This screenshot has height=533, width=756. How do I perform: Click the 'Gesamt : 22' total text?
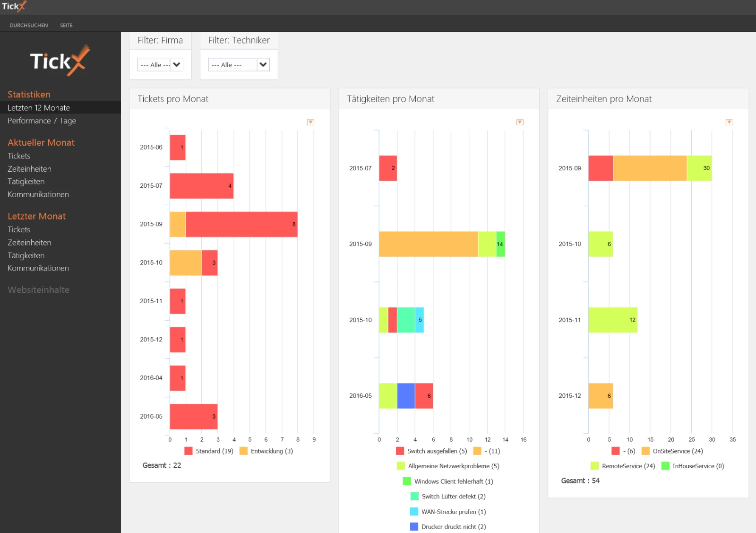tap(162, 465)
